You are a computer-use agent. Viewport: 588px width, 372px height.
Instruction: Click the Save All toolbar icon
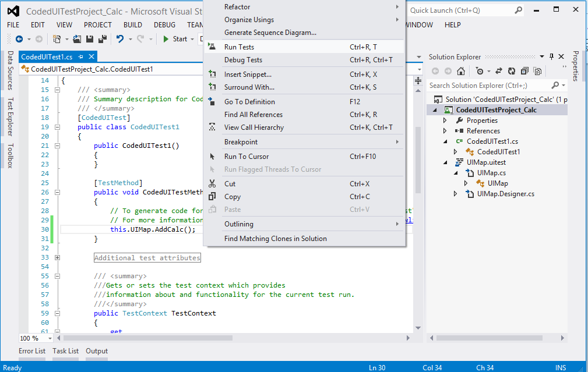[102, 39]
